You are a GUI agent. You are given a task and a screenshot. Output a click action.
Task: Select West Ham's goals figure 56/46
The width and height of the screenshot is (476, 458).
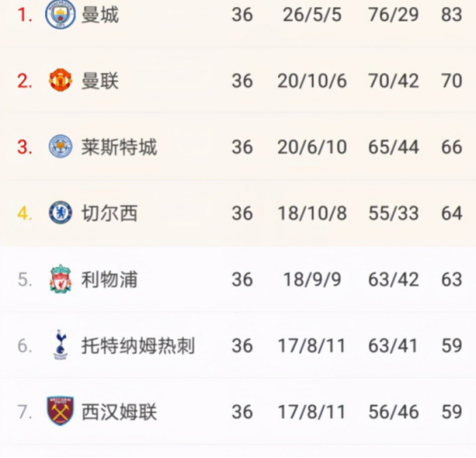click(x=393, y=412)
